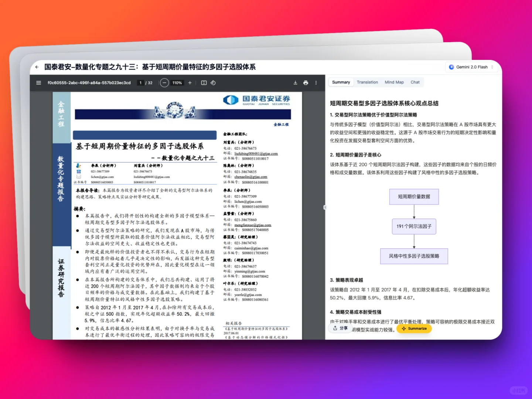The width and height of the screenshot is (532, 399).
Task: Click the 110% zoom level indicator
Action: point(177,82)
